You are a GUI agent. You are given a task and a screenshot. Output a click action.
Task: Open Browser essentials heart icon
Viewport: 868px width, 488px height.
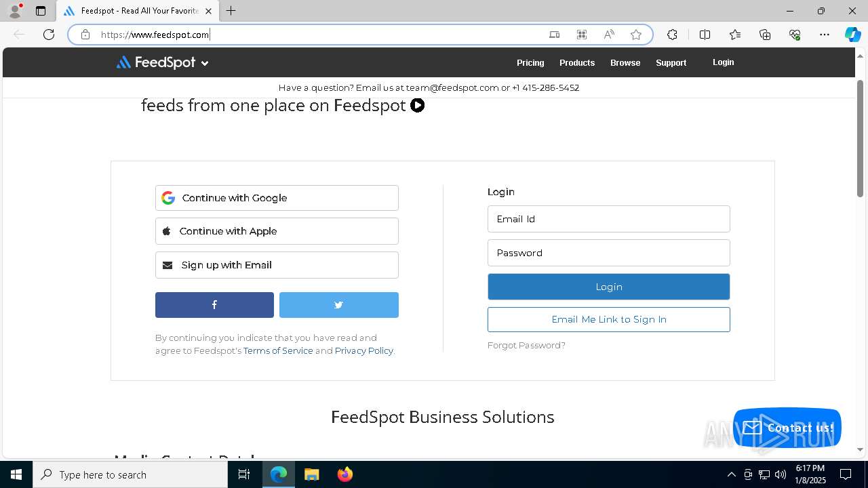point(795,35)
